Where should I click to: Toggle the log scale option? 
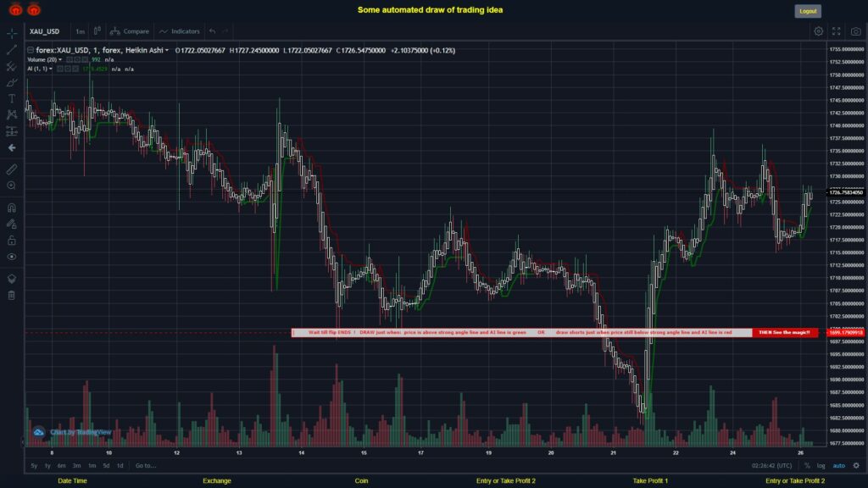821,466
